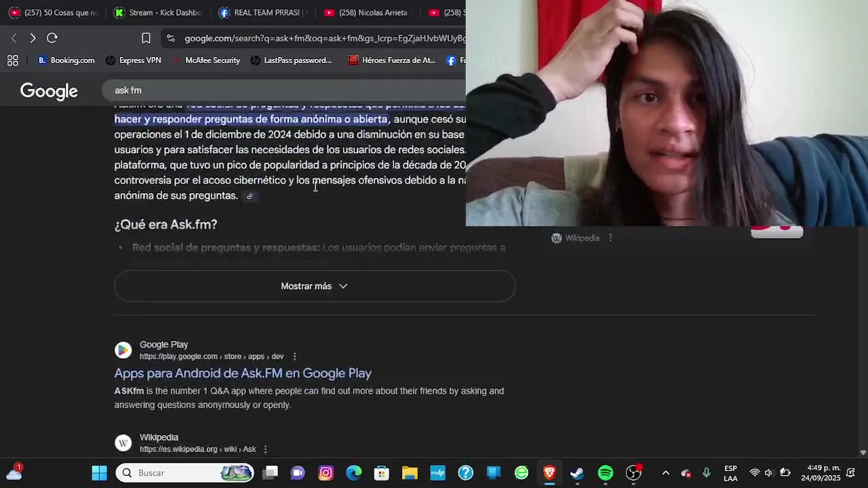Open File Explorer from the taskbar
The height and width of the screenshot is (488, 868).
410,472
